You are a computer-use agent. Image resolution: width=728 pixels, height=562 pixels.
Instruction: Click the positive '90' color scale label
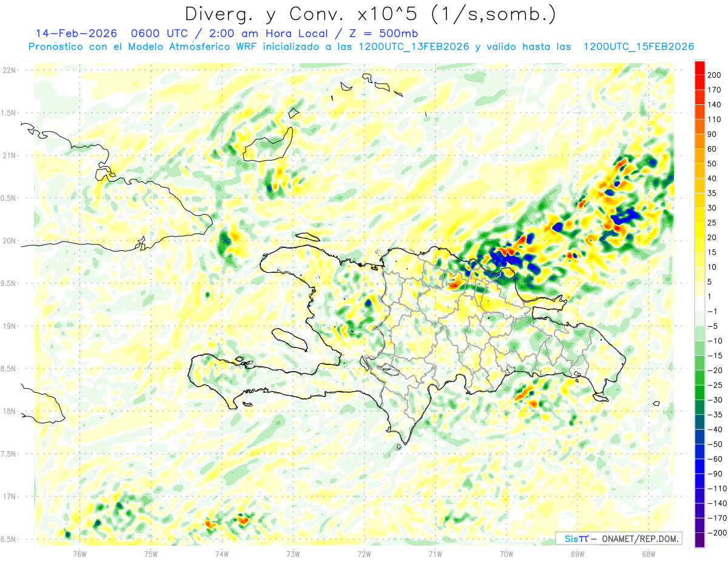[713, 134]
